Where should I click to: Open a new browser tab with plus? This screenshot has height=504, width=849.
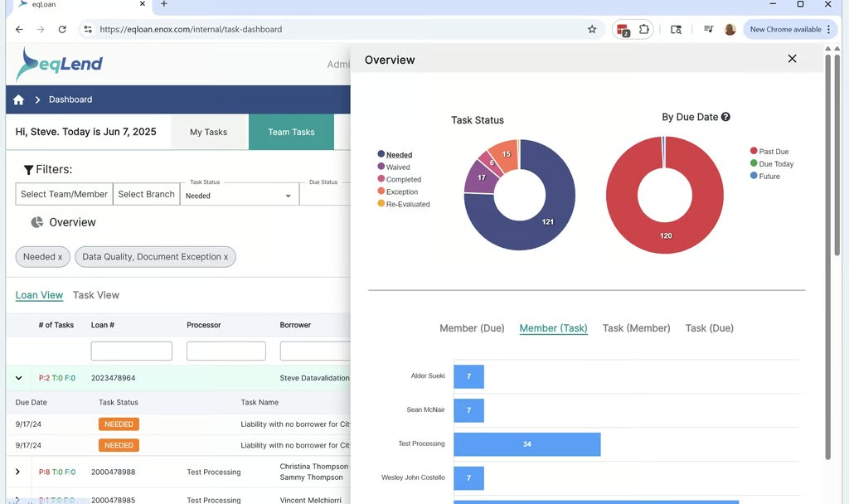click(163, 4)
